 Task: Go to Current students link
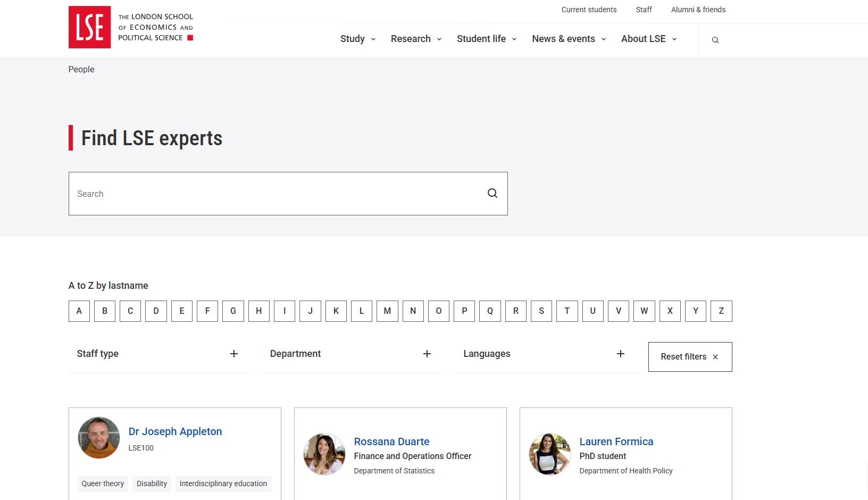tap(589, 10)
